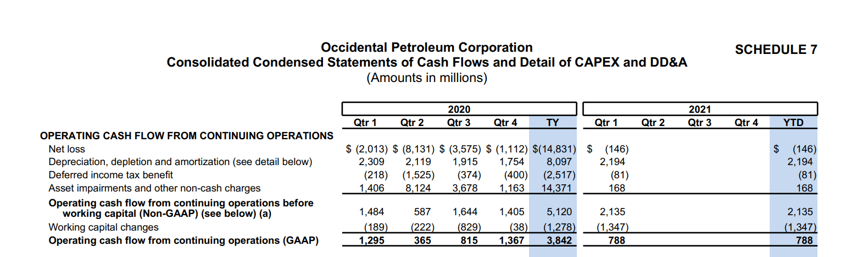Select the '2021' year header
The height and width of the screenshot is (257, 868).
[700, 110]
